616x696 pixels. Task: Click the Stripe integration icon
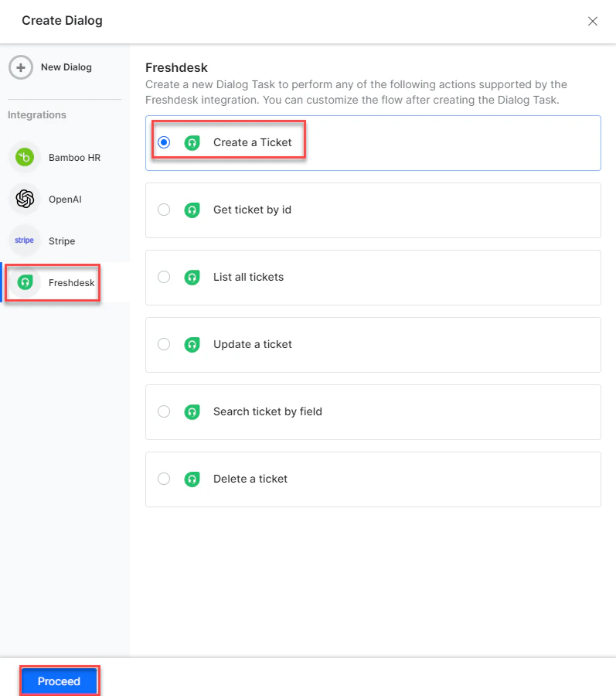point(23,241)
